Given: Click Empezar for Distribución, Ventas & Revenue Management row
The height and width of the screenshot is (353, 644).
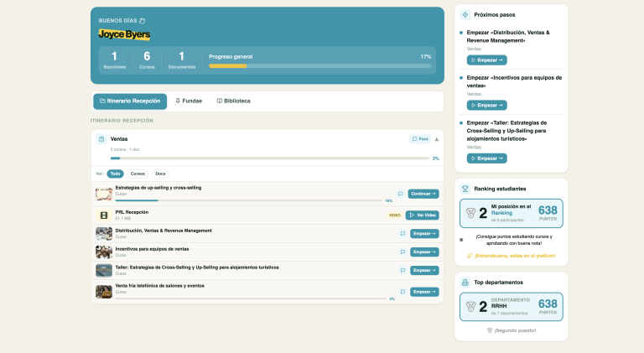Looking at the screenshot, I should coord(424,234).
